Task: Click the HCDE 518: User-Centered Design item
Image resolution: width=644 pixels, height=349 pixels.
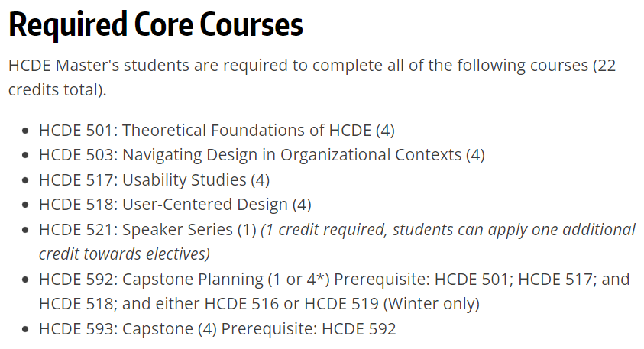Action: 175,205
